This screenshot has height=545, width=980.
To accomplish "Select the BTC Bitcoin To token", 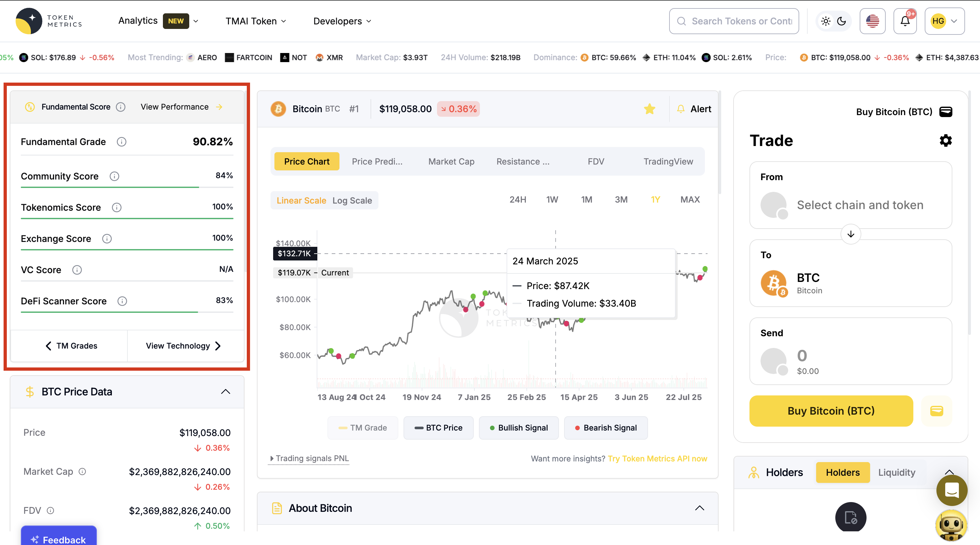I will 851,273.
